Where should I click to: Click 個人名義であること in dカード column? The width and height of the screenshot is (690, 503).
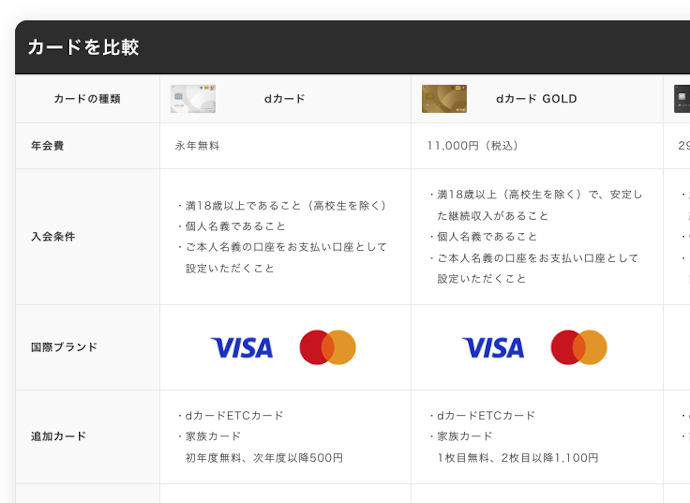tap(235, 226)
